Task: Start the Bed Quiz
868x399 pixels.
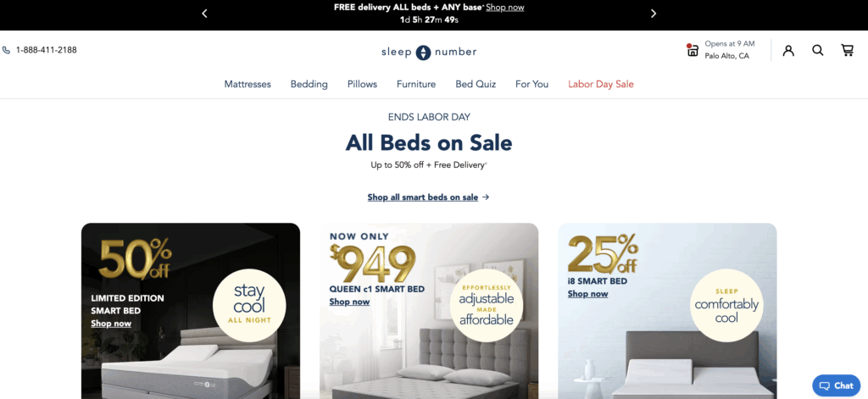Action: tap(476, 84)
